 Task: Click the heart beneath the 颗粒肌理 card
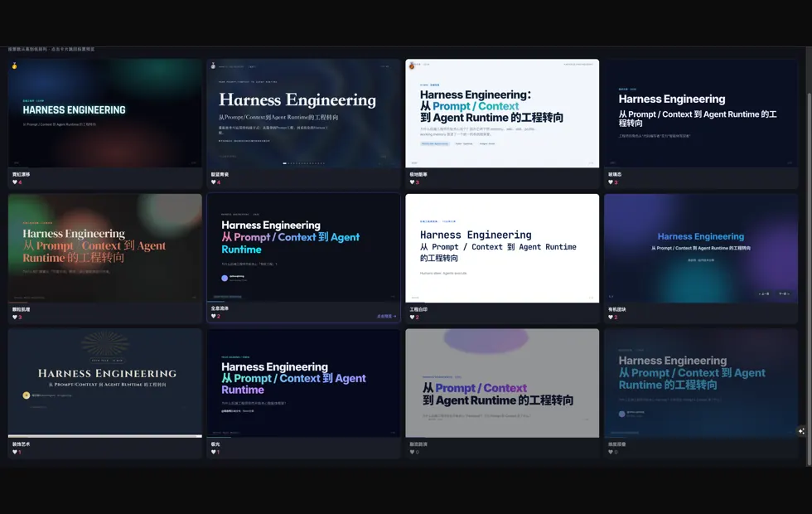pyautogui.click(x=15, y=317)
